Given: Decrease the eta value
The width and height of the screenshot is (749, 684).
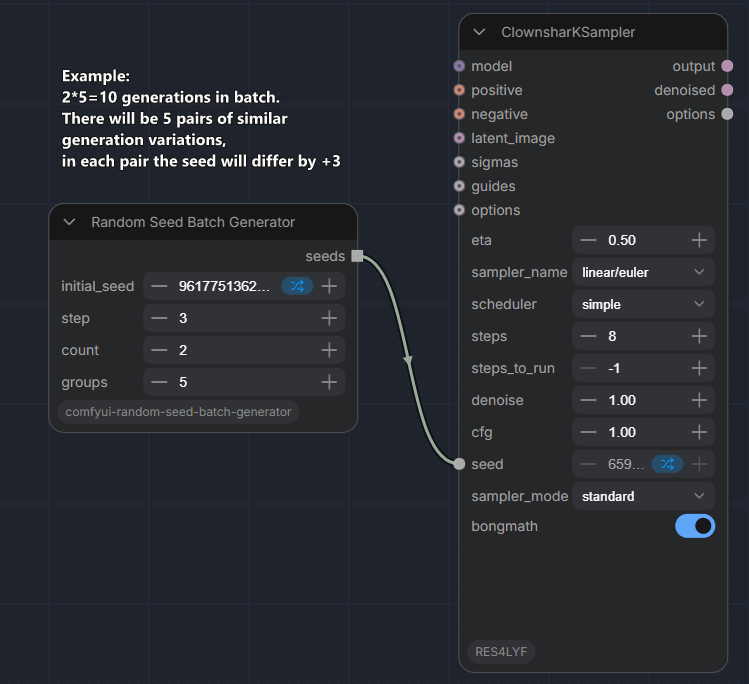Looking at the screenshot, I should pyautogui.click(x=588, y=240).
